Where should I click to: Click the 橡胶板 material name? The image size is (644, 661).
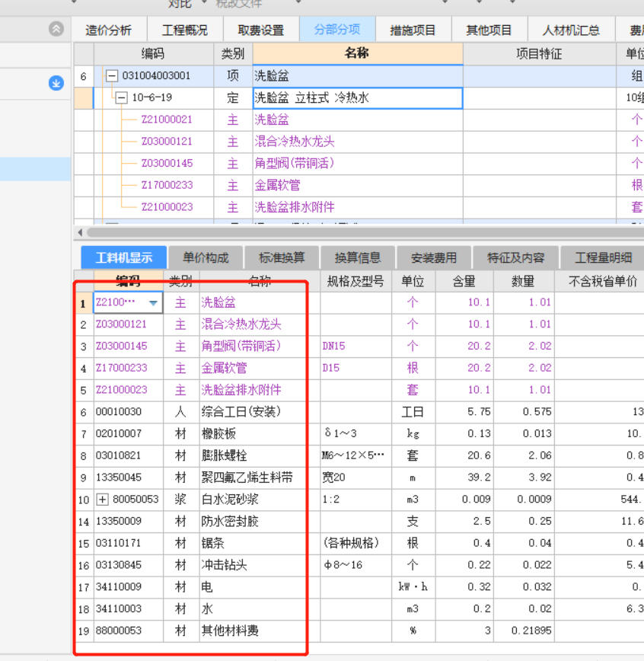[218, 434]
